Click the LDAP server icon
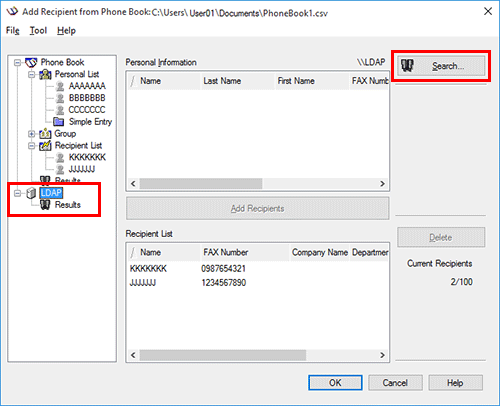 31,193
